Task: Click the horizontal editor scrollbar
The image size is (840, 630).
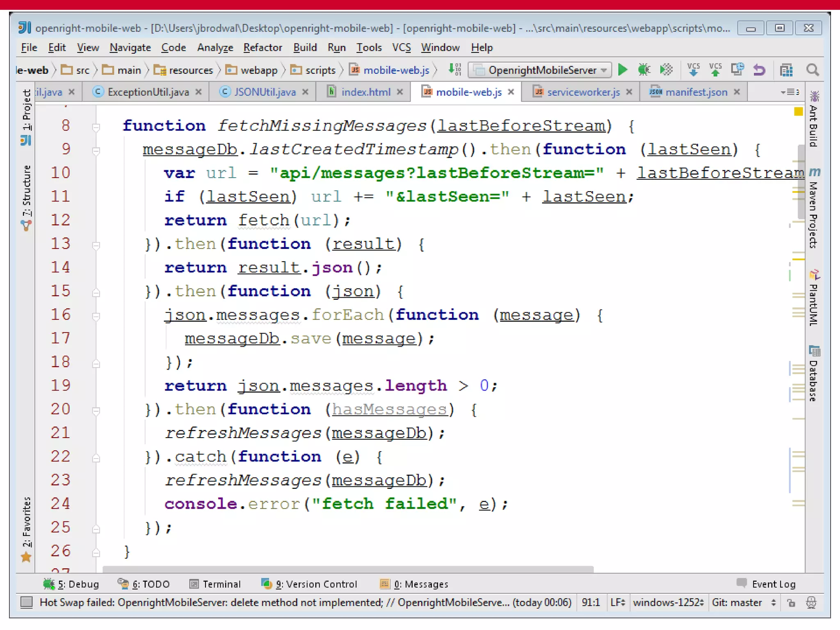Action: coord(348,569)
